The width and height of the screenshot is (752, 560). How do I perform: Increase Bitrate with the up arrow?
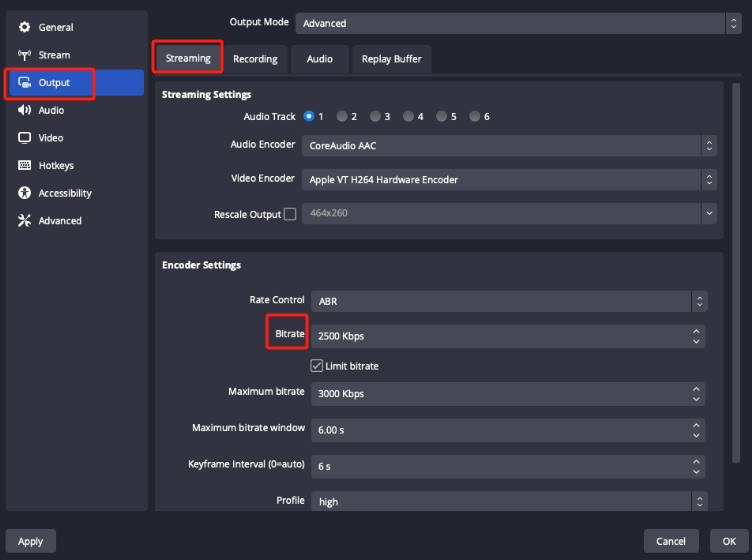coord(696,331)
